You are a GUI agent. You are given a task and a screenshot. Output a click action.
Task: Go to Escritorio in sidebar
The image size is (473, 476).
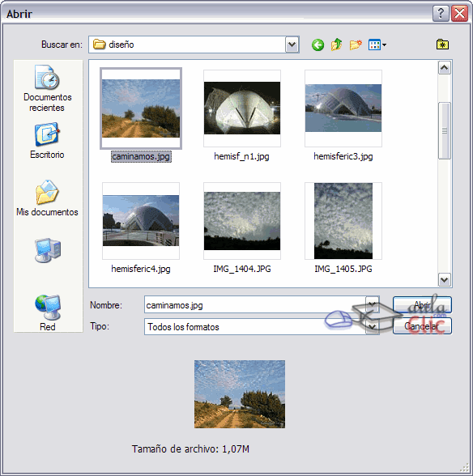point(47,141)
